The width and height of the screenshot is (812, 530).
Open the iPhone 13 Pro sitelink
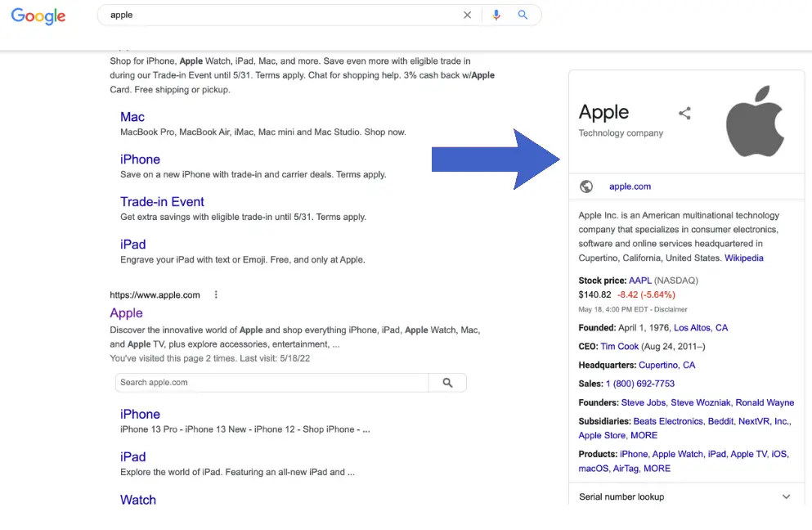click(x=140, y=415)
